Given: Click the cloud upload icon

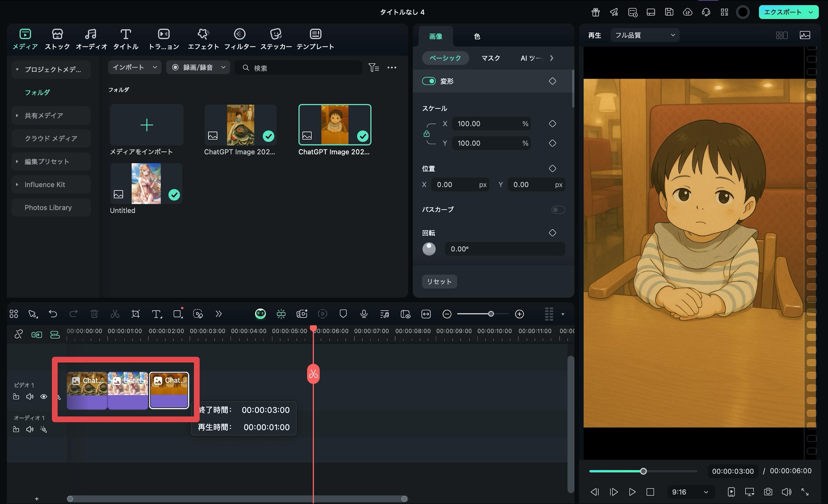Looking at the screenshot, I should click(x=688, y=12).
